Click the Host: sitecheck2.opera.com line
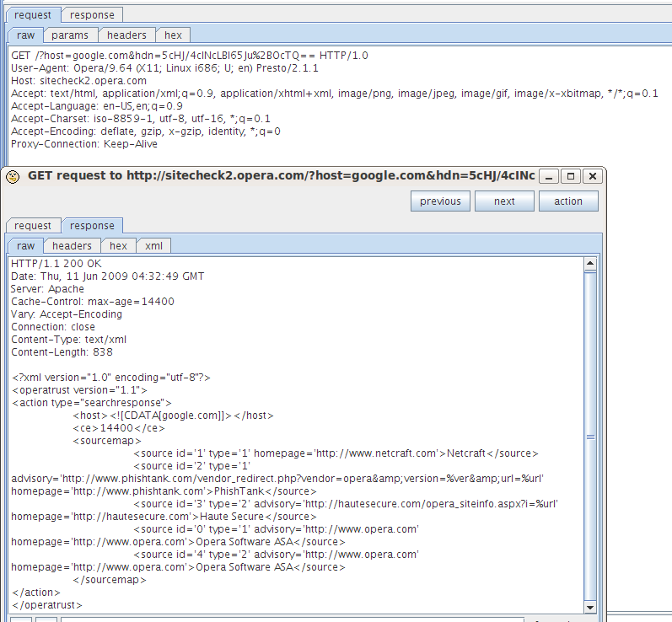Viewport: 672px width, 622px height. (x=79, y=81)
